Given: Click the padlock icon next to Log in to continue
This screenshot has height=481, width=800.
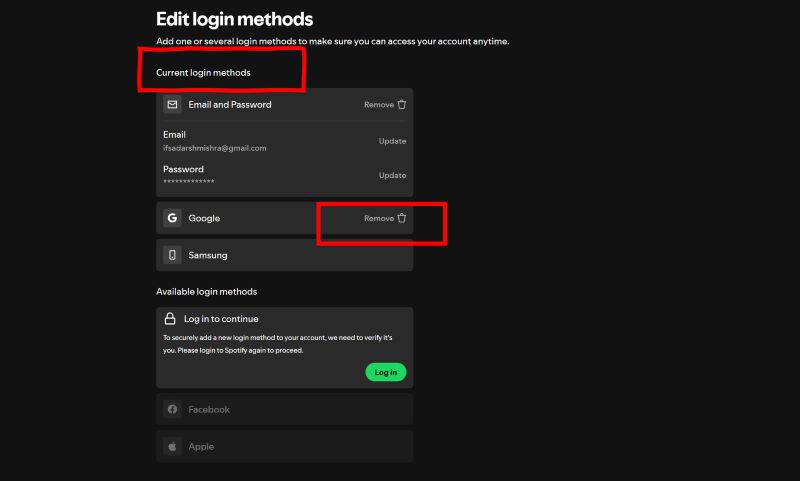Looking at the screenshot, I should (170, 319).
